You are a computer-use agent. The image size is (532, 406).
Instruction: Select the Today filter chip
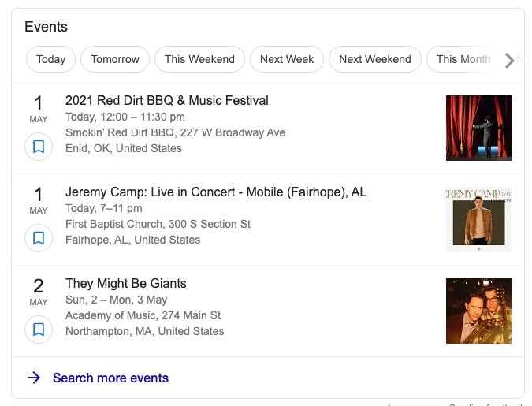pyautogui.click(x=51, y=59)
